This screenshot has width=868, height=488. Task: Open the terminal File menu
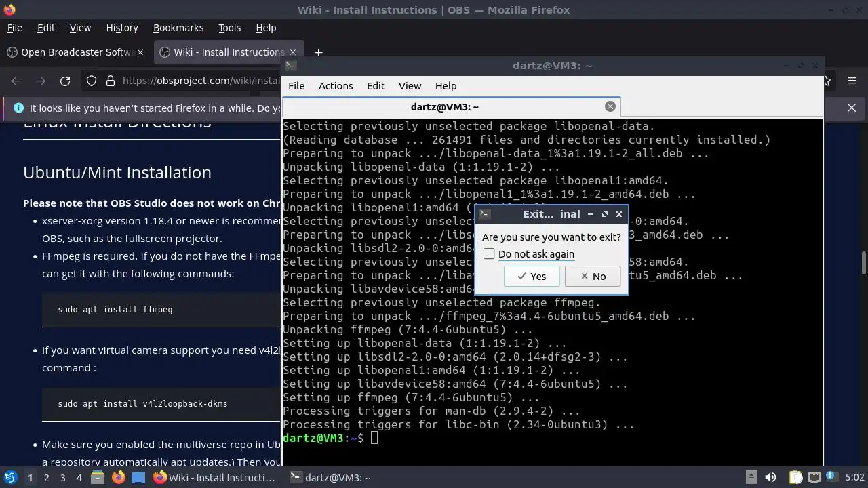click(296, 86)
